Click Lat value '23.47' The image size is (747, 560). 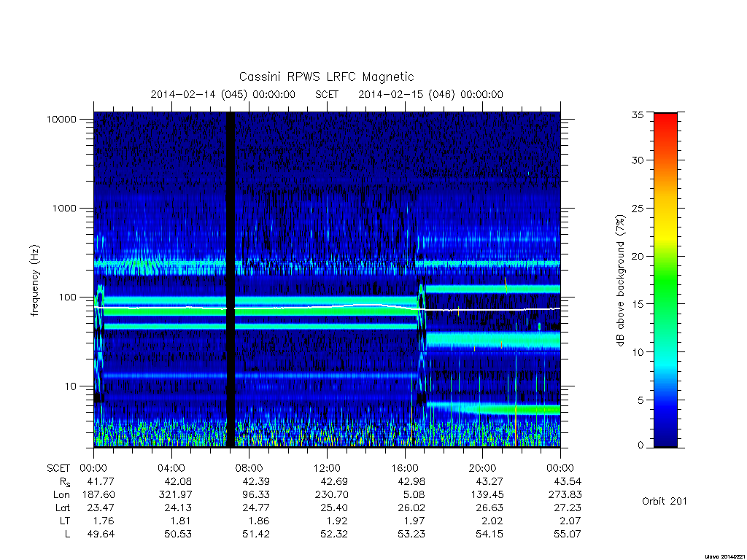(101, 508)
